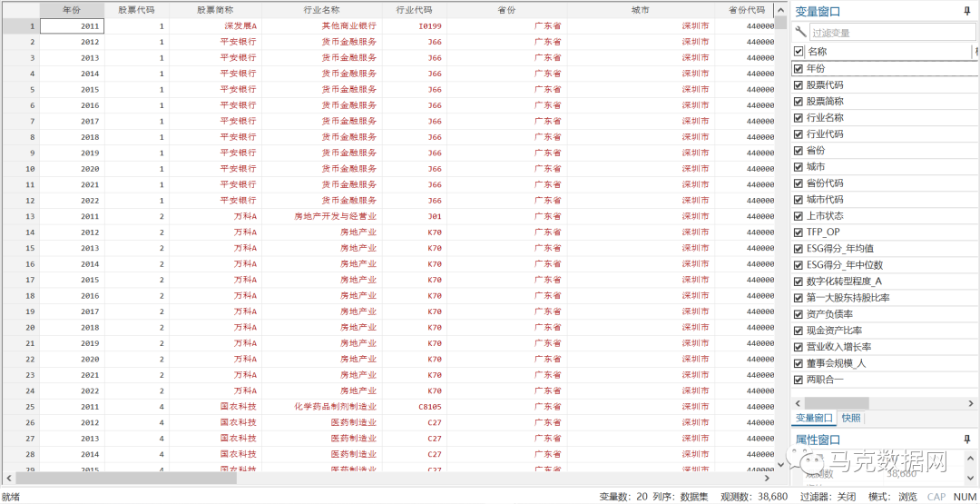Toggle the 名称 select-all checkbox
The height and width of the screenshot is (504, 980).
pyautogui.click(x=799, y=52)
